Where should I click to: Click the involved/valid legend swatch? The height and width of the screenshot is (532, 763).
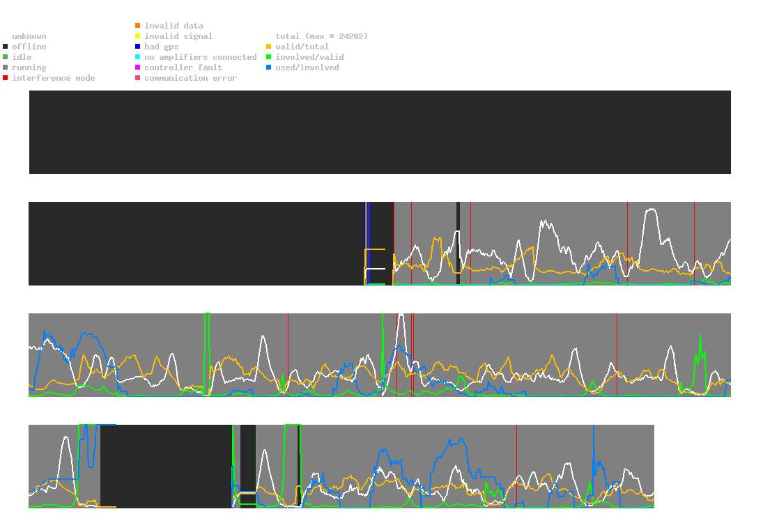click(268, 57)
